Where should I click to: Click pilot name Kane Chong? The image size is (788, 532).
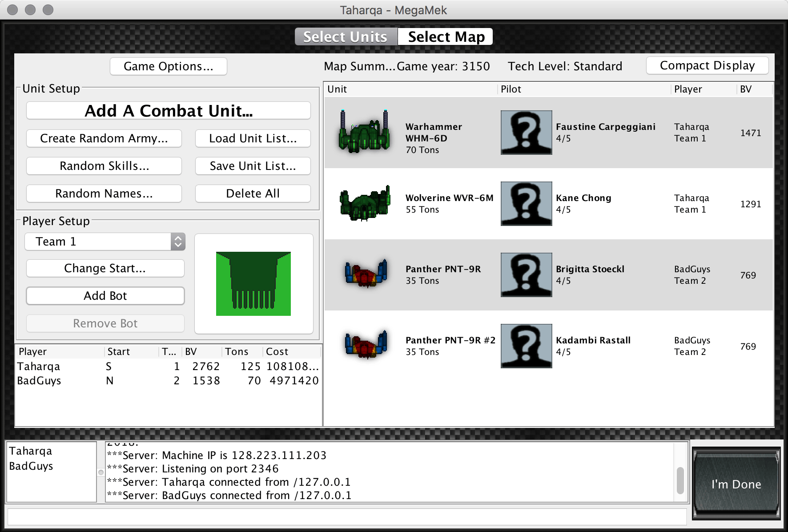coord(583,198)
